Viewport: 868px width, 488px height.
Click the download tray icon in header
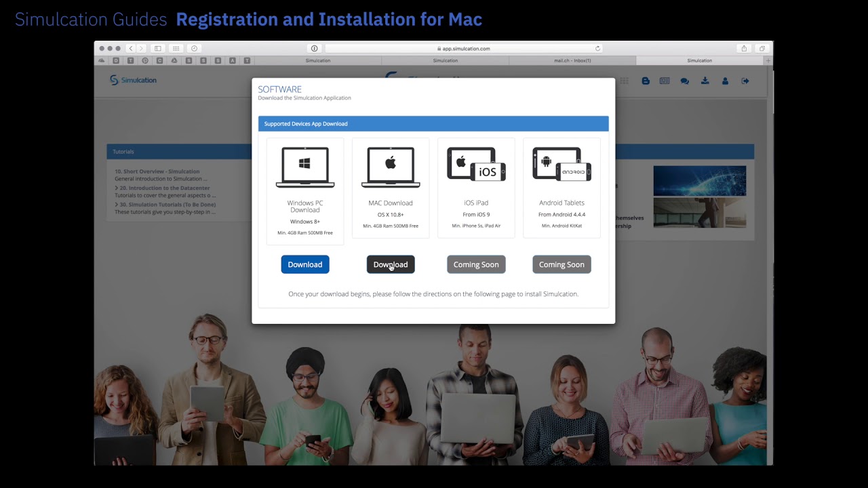pyautogui.click(x=705, y=81)
